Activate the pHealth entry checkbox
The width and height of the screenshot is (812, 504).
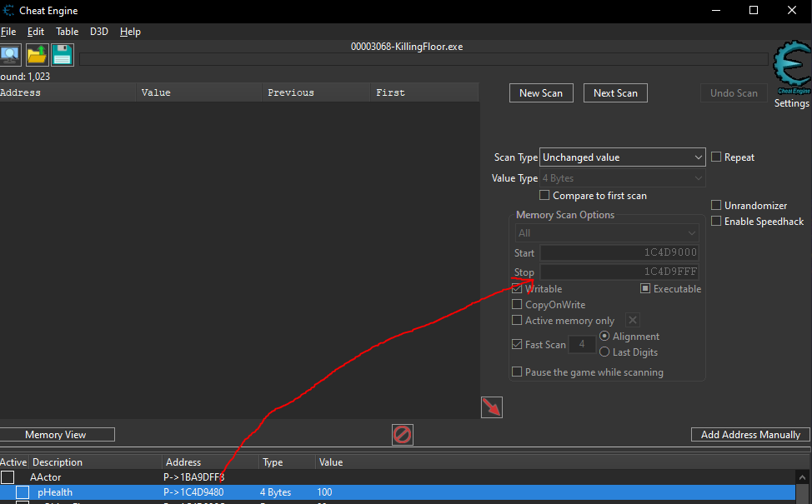[23, 492]
